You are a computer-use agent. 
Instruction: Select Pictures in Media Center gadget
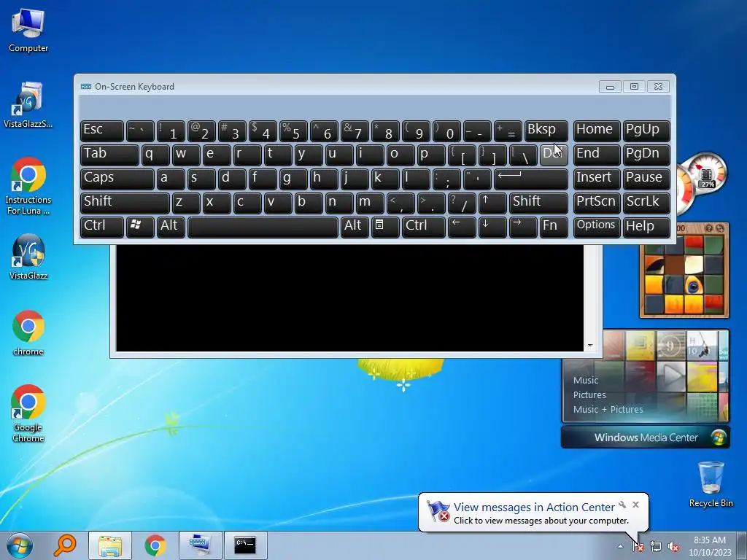coord(589,394)
